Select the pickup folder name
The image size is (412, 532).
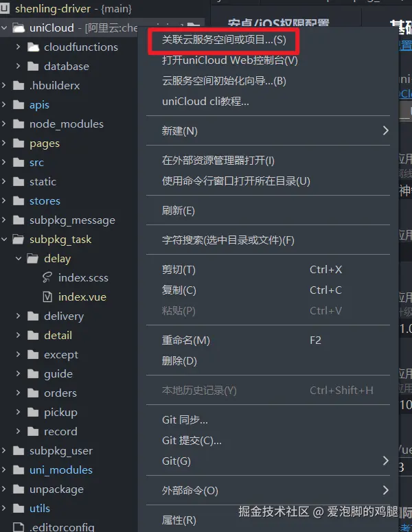60,413
